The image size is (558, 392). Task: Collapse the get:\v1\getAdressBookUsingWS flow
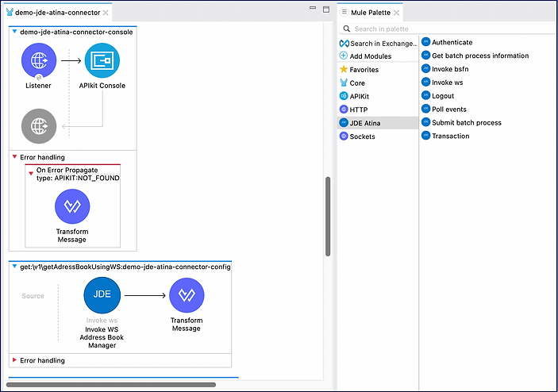coord(14,266)
